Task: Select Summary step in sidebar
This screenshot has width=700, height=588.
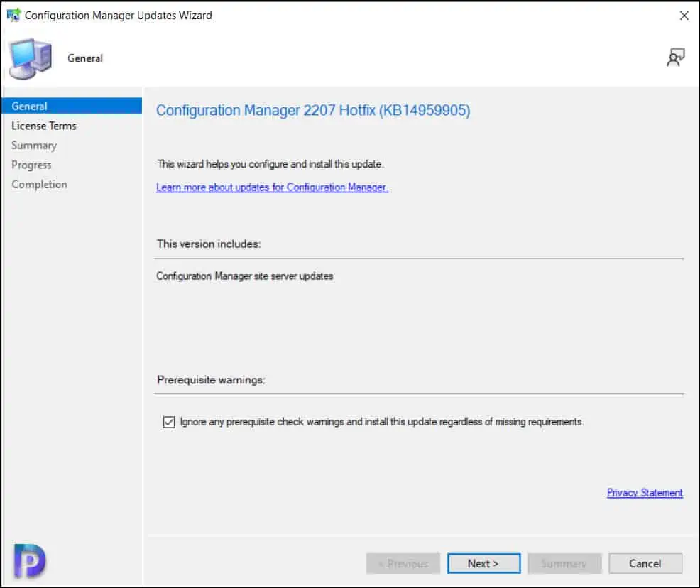Action: pyautogui.click(x=34, y=146)
